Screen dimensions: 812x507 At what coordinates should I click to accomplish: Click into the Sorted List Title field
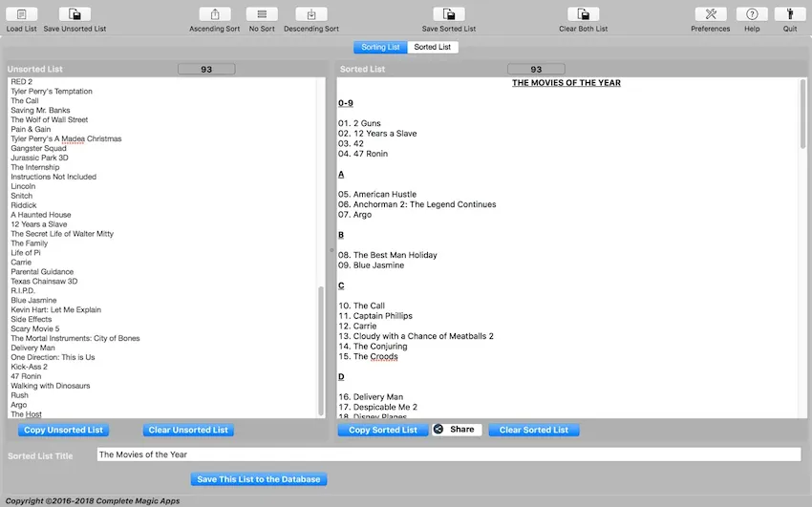tap(449, 454)
